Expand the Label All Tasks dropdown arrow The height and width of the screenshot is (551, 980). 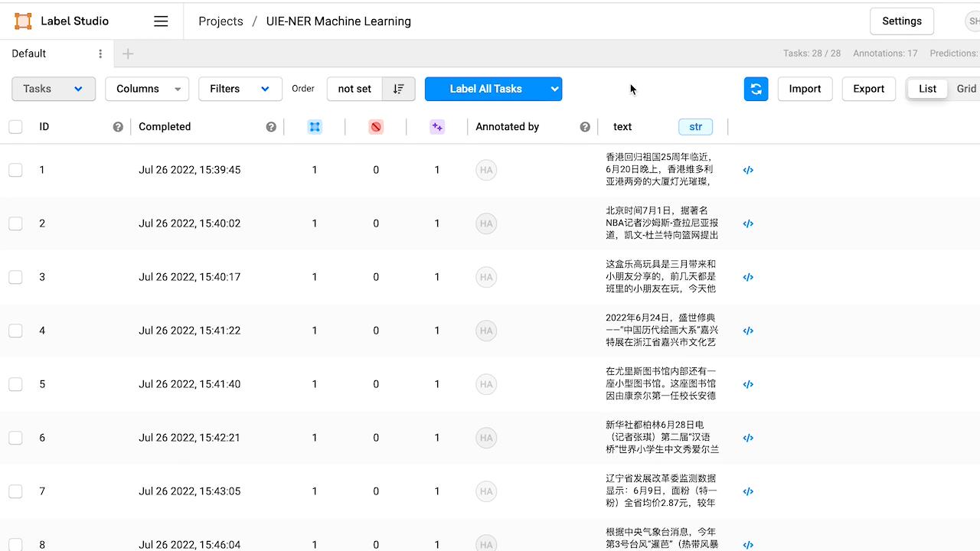[x=554, y=89]
